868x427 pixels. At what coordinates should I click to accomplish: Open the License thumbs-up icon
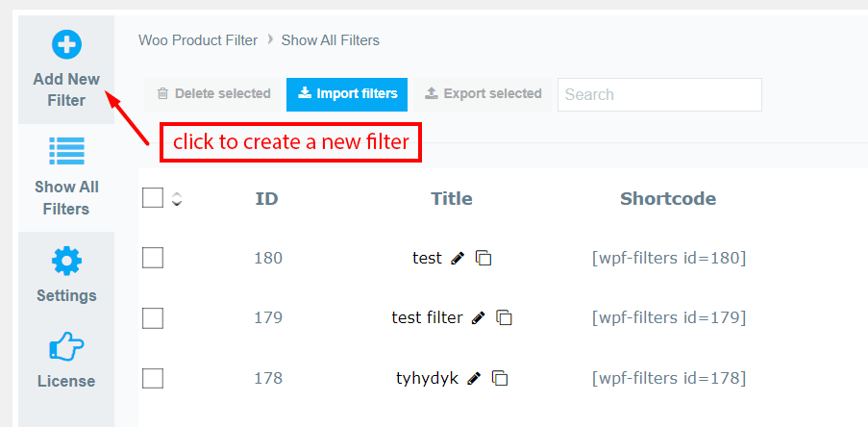[66, 346]
